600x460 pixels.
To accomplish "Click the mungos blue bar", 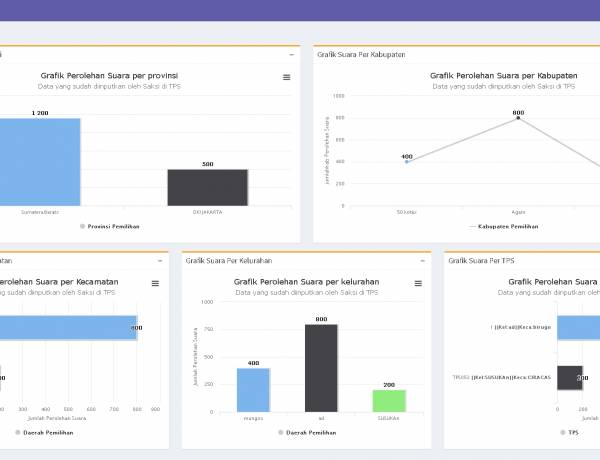I will [253, 389].
